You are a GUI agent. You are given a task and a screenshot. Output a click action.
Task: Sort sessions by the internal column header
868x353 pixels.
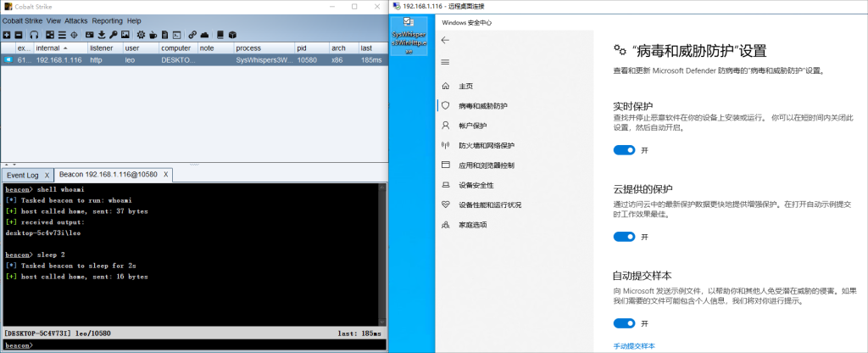click(61, 48)
